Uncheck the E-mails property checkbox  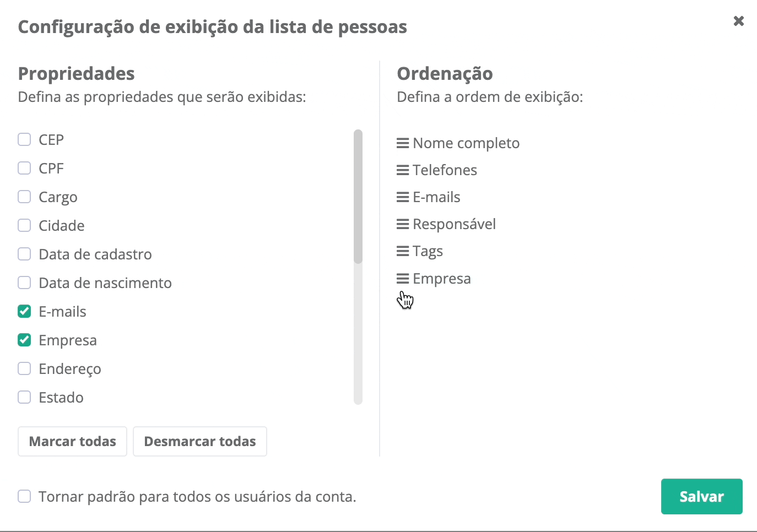[24, 311]
